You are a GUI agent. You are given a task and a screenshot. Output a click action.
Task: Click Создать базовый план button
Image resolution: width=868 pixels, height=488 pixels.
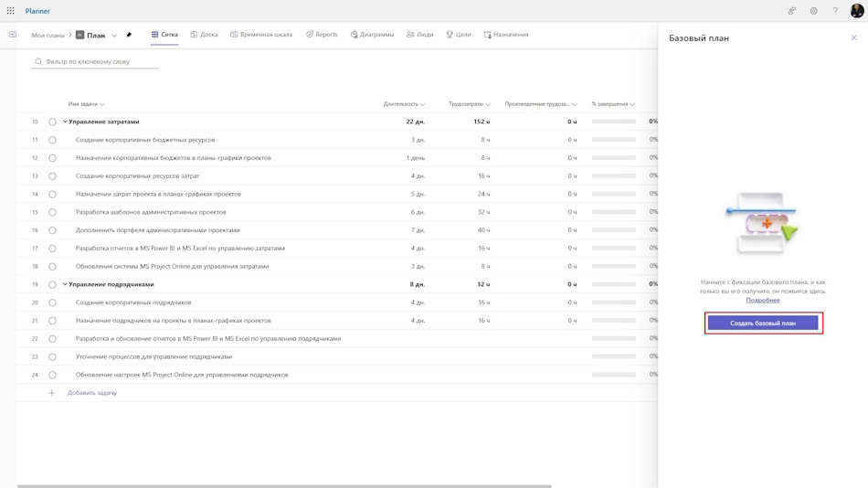click(x=763, y=323)
